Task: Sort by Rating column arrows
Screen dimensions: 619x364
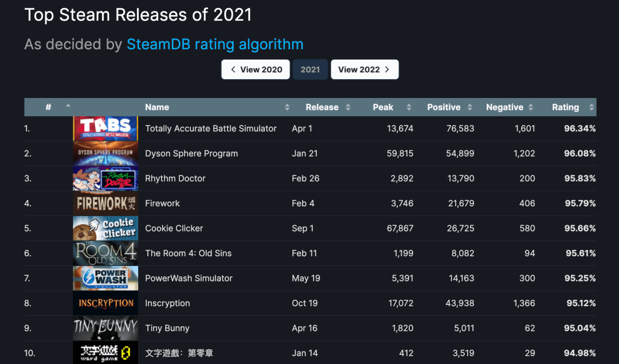Action: (591, 107)
